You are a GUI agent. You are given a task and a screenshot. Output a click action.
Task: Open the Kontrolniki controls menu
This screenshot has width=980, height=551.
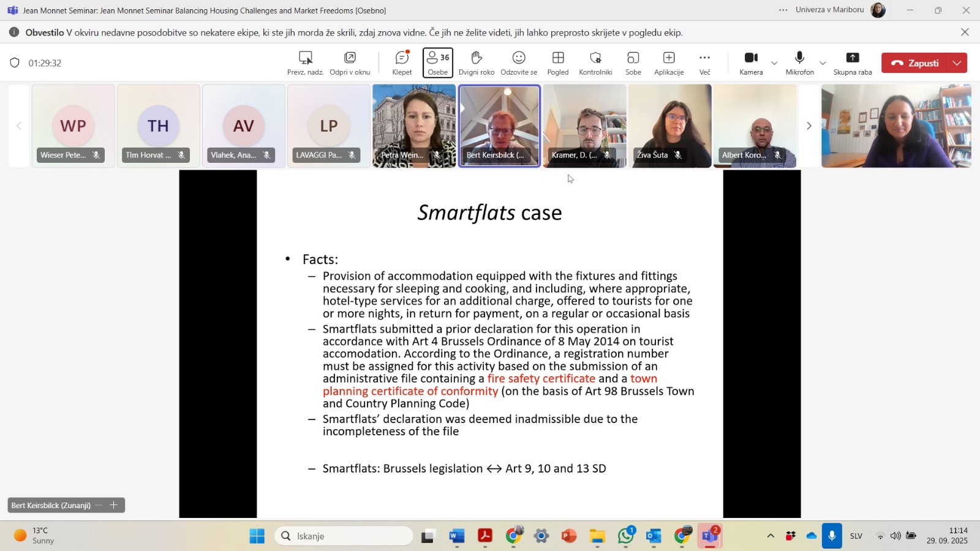[x=595, y=62]
